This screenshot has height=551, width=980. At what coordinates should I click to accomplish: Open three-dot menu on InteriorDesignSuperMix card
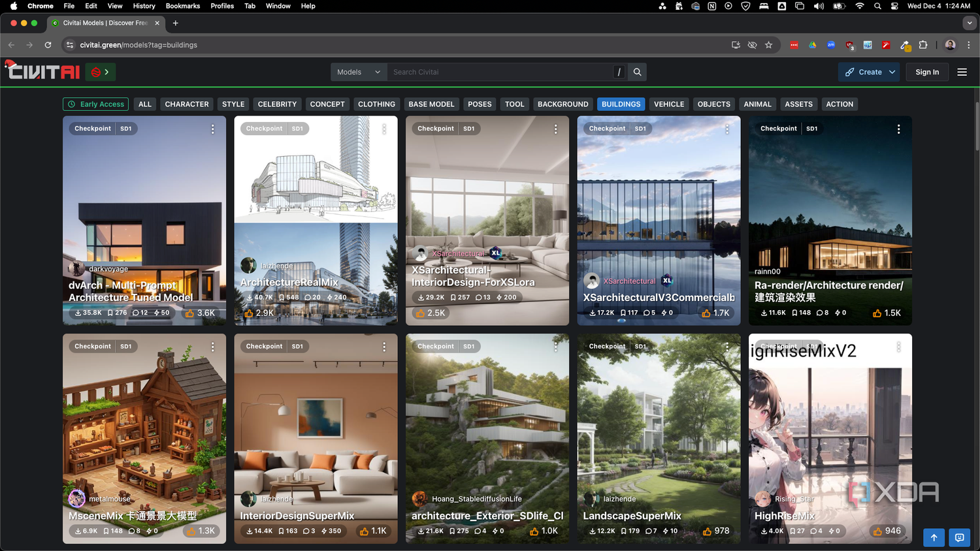(x=384, y=347)
